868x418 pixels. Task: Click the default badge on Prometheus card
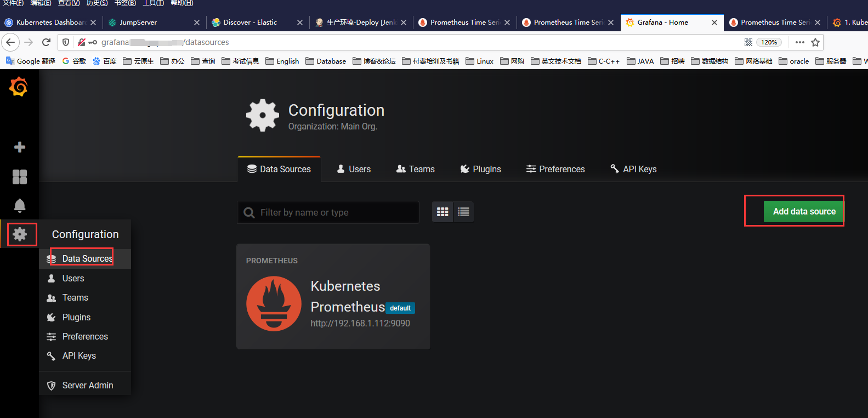[x=400, y=308]
